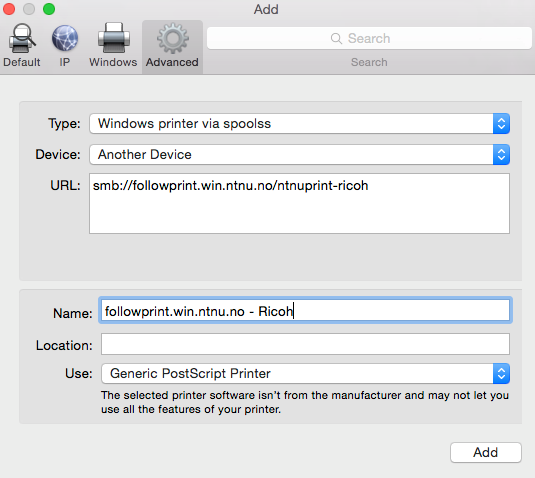Open the Use dropdown showing Generic PostScript Printer
Screen dimensions: 535x478
pyautogui.click(x=305, y=374)
